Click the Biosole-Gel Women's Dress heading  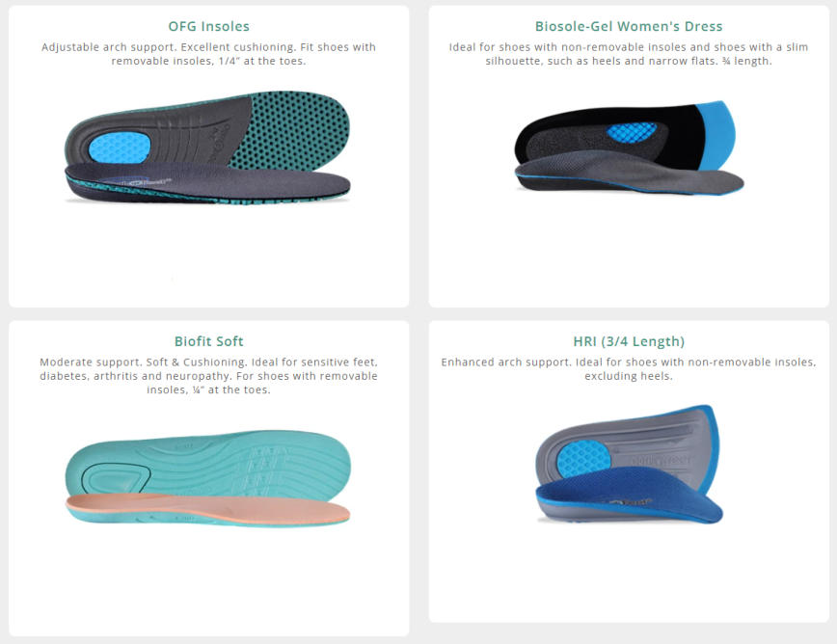coord(629,26)
